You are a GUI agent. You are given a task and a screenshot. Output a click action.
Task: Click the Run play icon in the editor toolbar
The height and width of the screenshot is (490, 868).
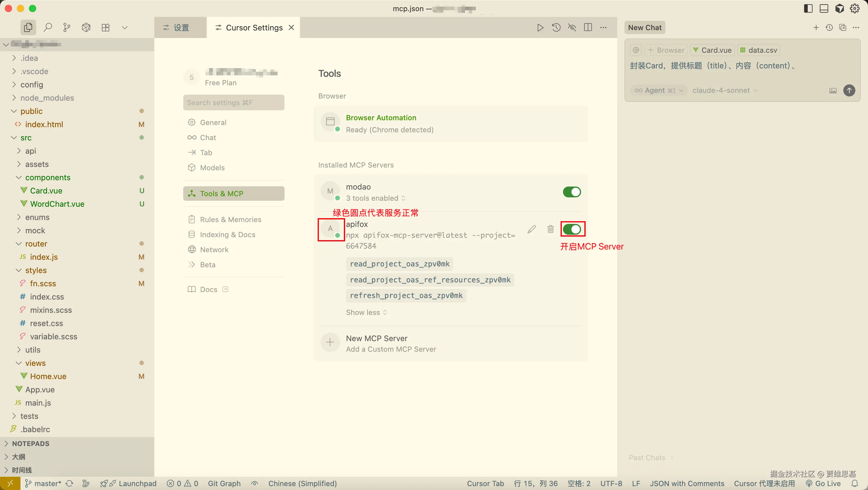(540, 28)
